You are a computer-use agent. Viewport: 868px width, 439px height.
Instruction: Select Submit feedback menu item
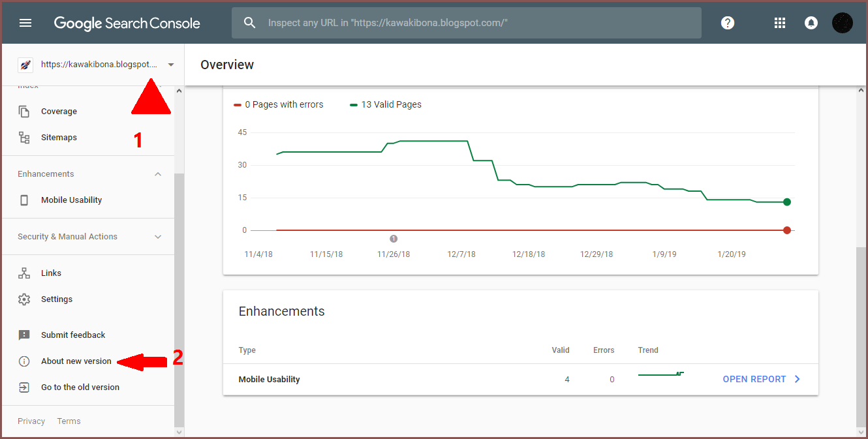tap(73, 335)
